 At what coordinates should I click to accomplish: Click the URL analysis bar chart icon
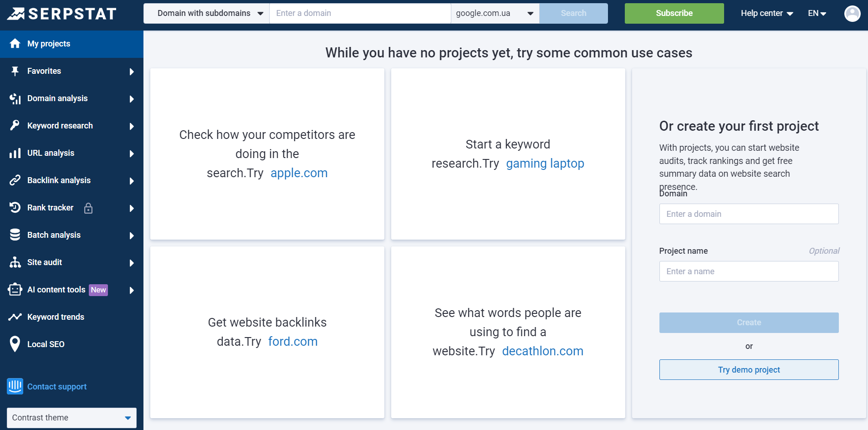click(15, 153)
